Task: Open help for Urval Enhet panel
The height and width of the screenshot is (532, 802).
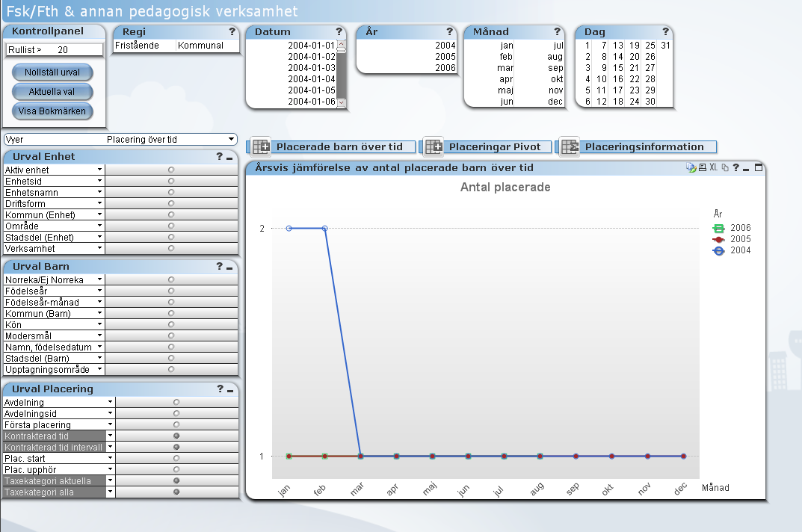Action: pyautogui.click(x=220, y=156)
